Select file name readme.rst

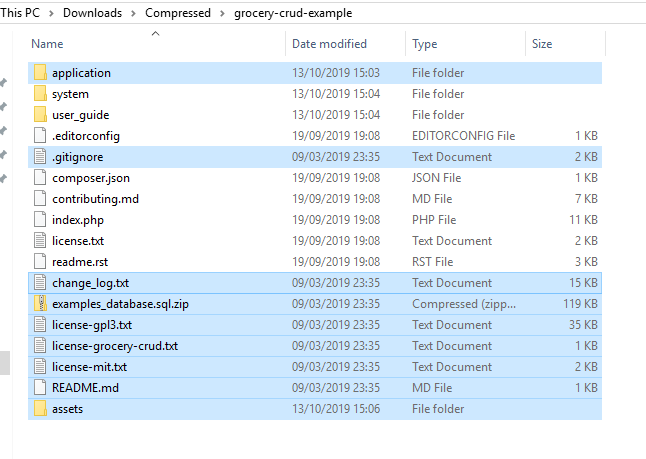80,262
